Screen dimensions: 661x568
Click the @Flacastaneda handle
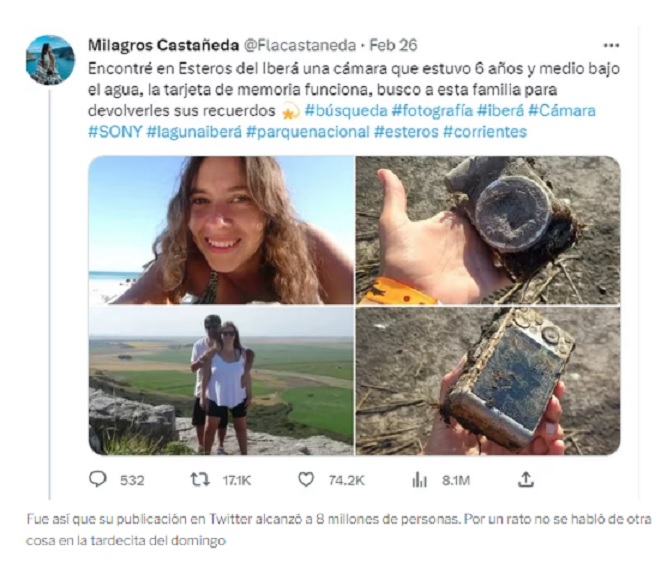tap(300, 45)
